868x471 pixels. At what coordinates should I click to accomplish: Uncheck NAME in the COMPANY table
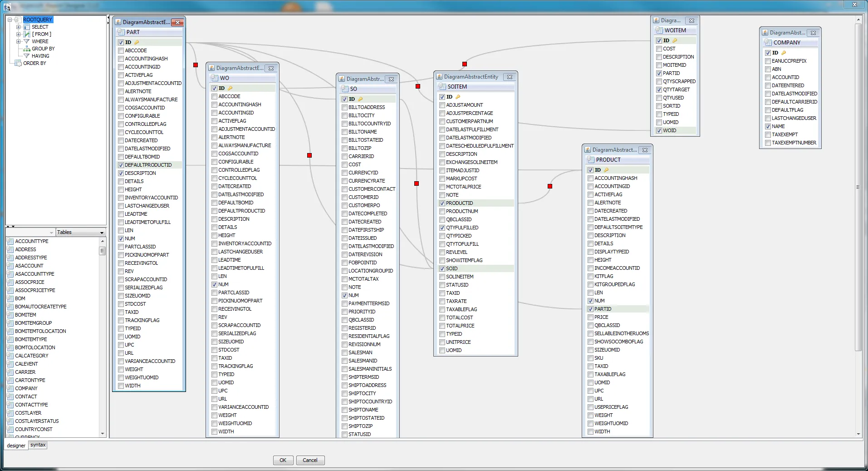[768, 126]
